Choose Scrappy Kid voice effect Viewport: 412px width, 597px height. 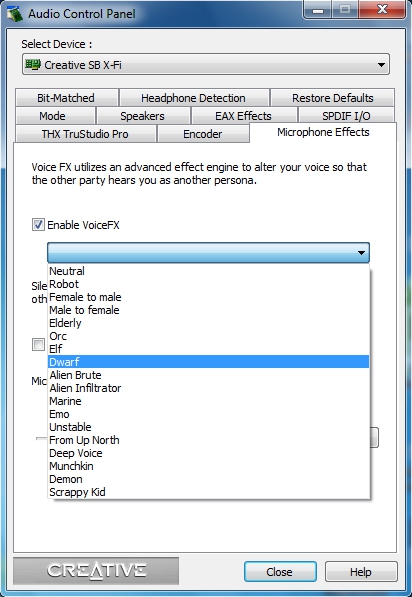point(209,492)
